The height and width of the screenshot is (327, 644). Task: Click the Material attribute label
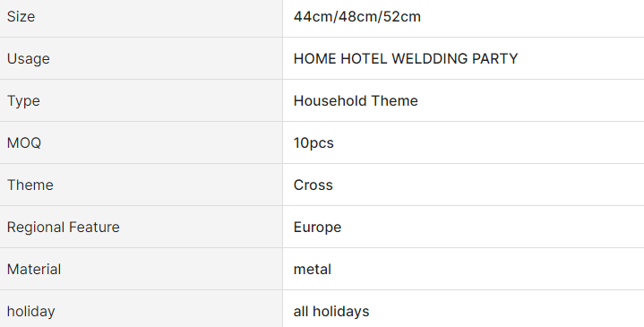pos(34,269)
